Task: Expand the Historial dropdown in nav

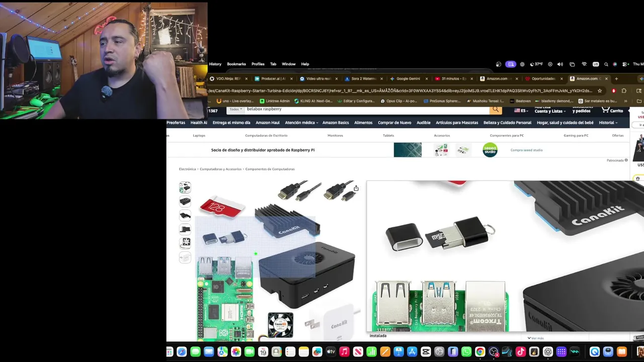Action: point(608,123)
